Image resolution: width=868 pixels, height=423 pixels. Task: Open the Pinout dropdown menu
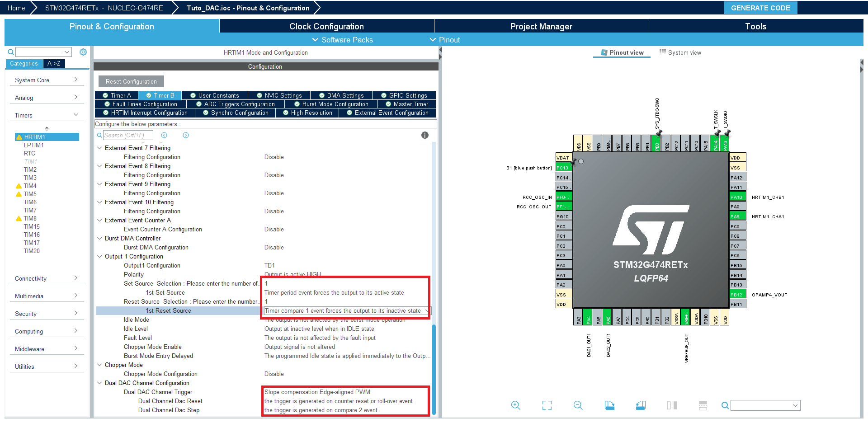point(445,40)
